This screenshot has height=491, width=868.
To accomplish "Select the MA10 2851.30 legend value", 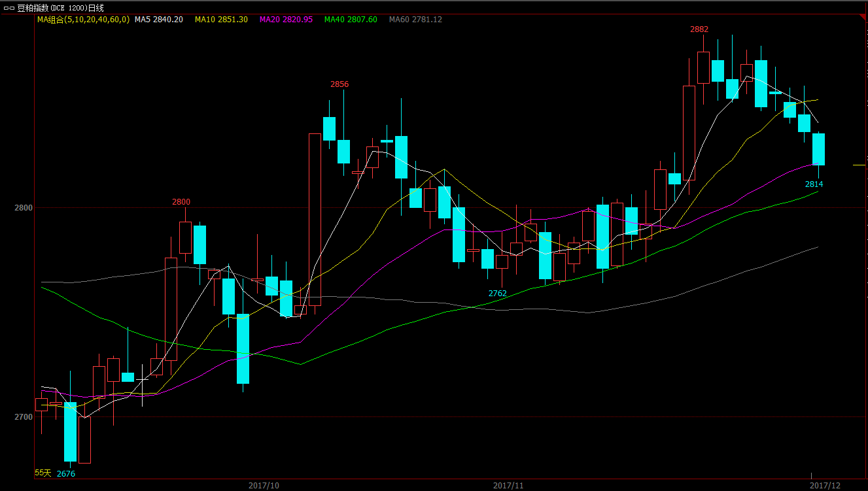I will [221, 20].
